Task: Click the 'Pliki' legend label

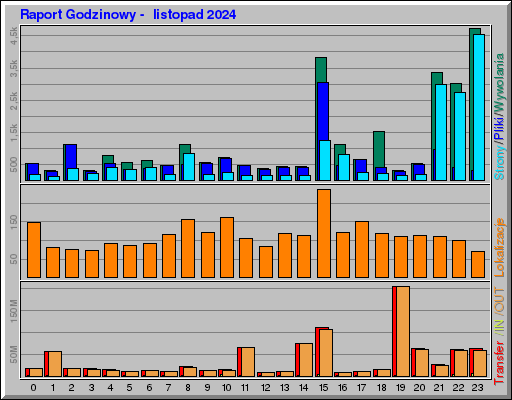Action: tap(499, 128)
